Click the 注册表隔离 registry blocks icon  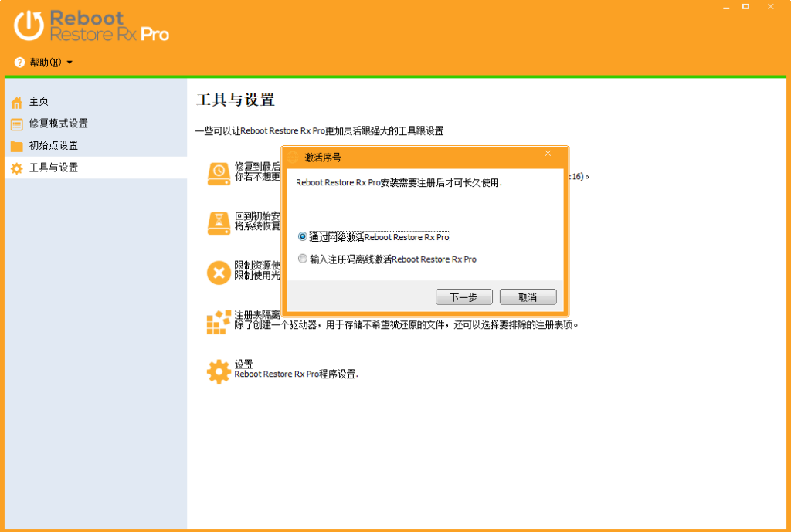[x=219, y=320]
